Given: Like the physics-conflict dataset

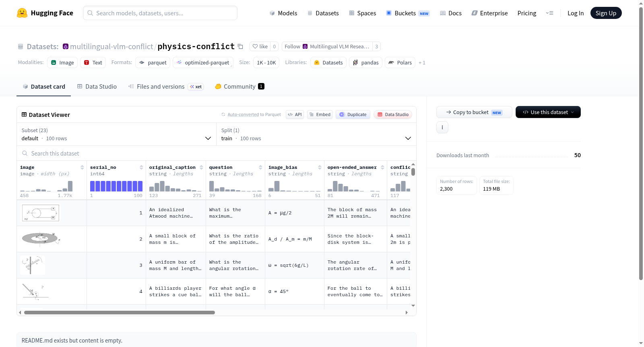Looking at the screenshot, I should tap(260, 46).
